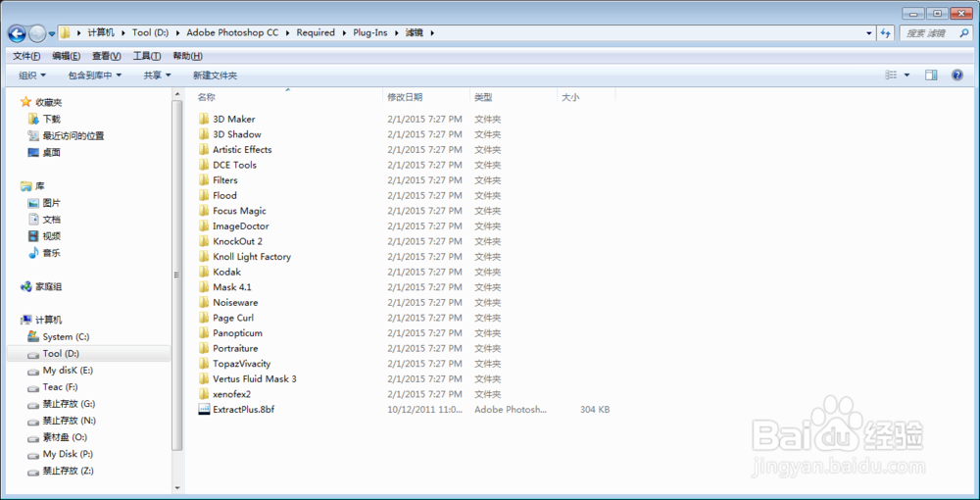Open the recent pages dropdown arrow

tap(52, 33)
